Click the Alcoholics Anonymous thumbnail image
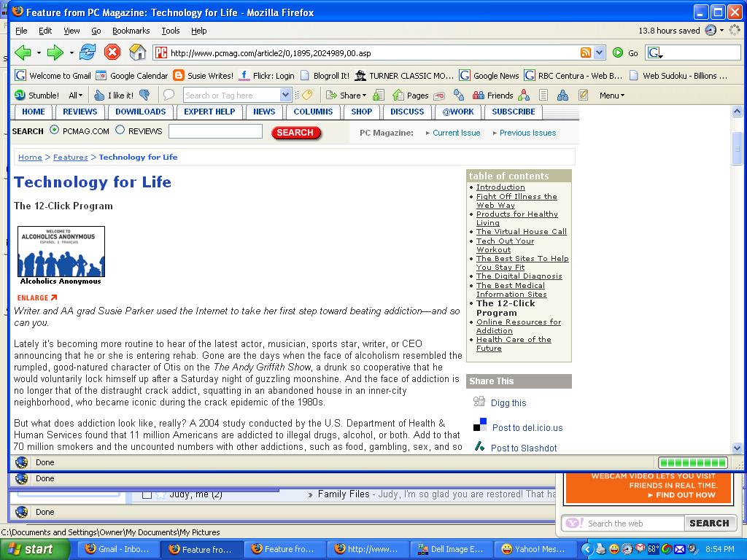747x560 pixels. (61, 252)
